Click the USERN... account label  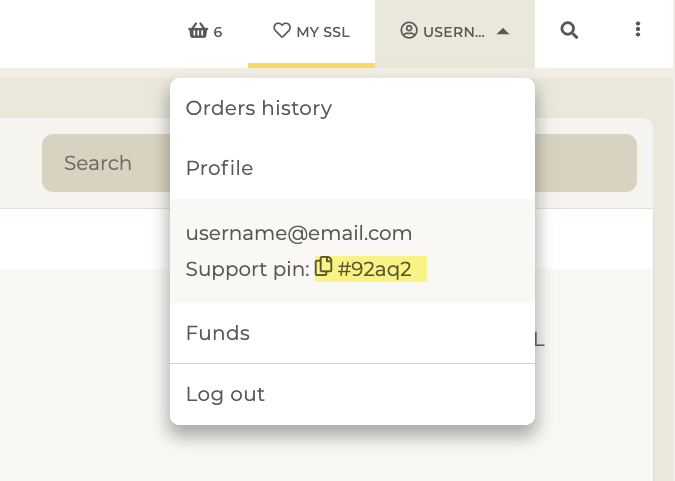pyautogui.click(x=454, y=32)
